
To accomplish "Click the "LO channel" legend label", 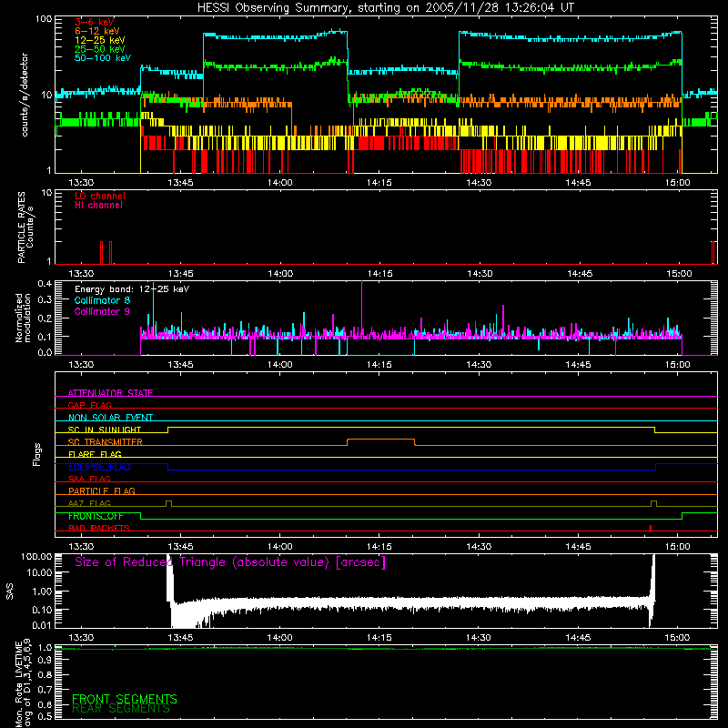I will click(x=100, y=196).
